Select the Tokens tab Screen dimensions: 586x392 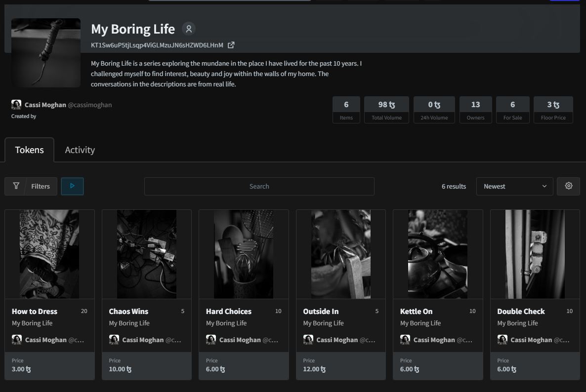[x=29, y=150]
